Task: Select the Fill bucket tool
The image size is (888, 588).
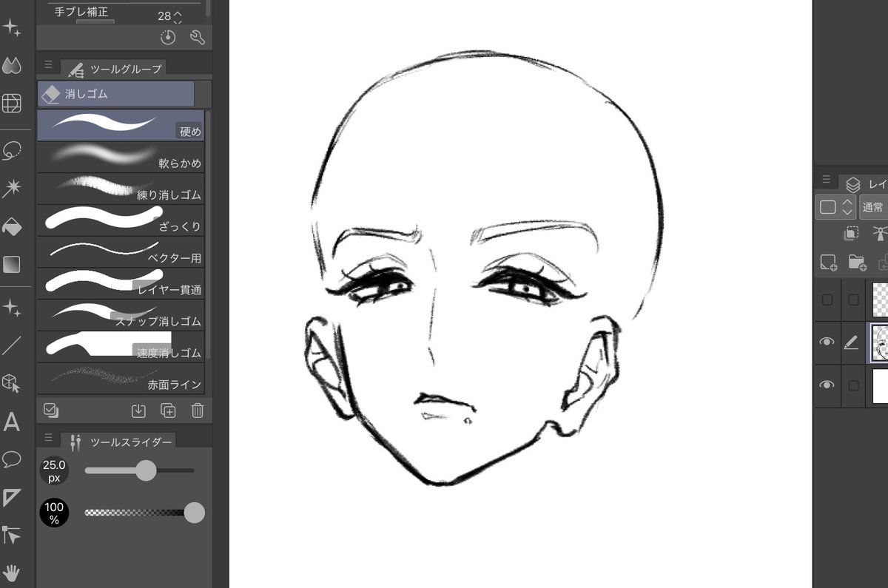Action: point(12,226)
